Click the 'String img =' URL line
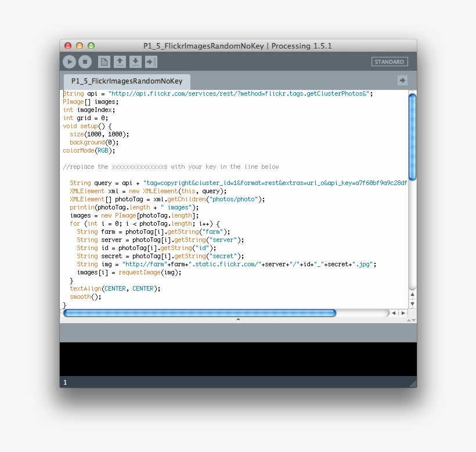 click(226, 264)
